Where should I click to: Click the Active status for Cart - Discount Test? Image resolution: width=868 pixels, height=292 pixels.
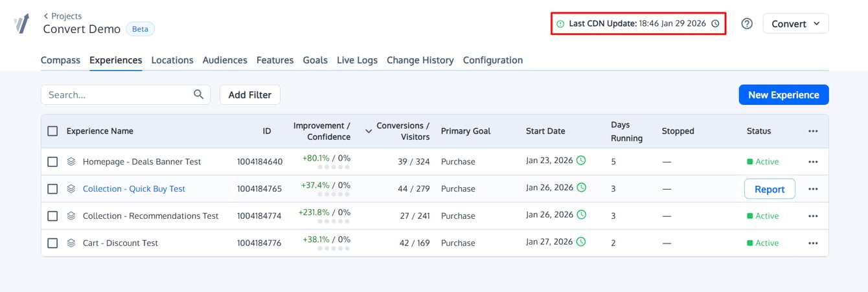tap(763, 243)
